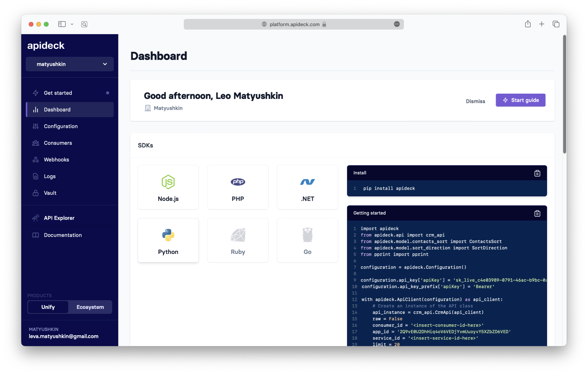588x374 pixels.
Task: Click the Webhooks sidebar icon
Action: coord(36,159)
